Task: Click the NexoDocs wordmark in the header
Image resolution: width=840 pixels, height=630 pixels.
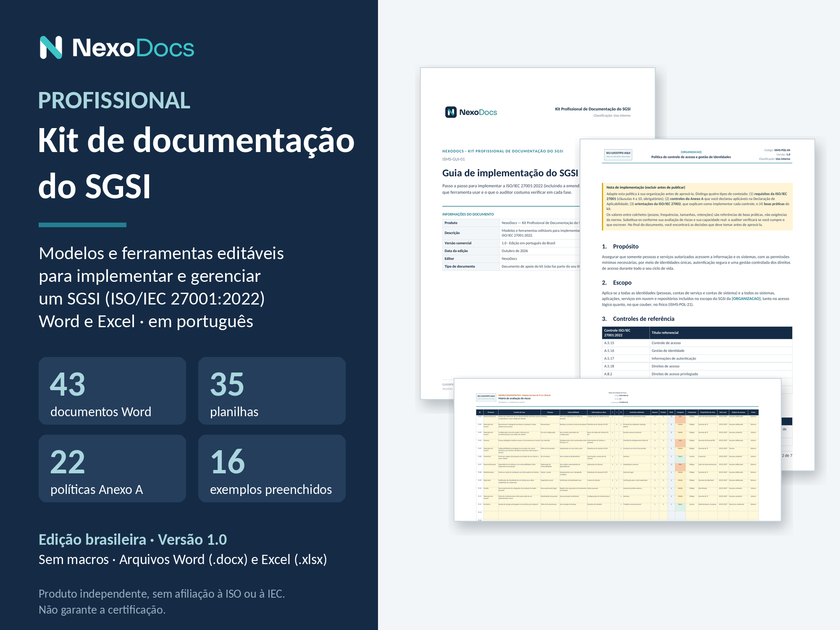Action: pyautogui.click(x=133, y=48)
